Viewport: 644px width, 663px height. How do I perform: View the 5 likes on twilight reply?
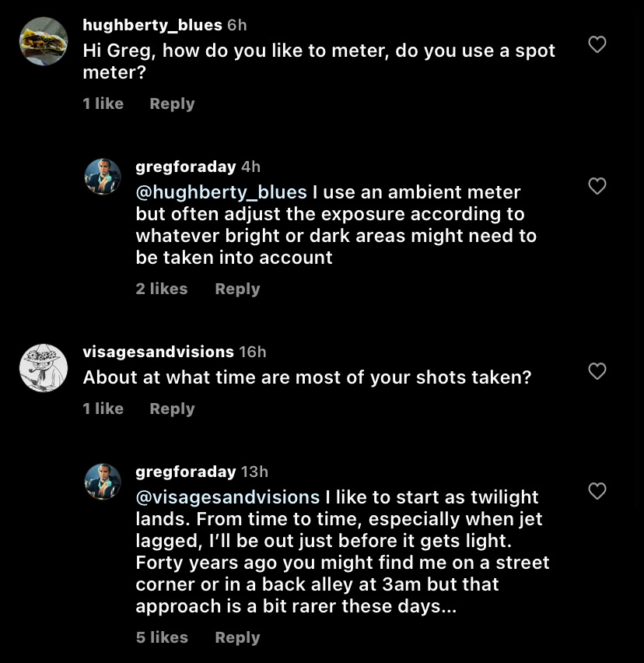point(162,637)
